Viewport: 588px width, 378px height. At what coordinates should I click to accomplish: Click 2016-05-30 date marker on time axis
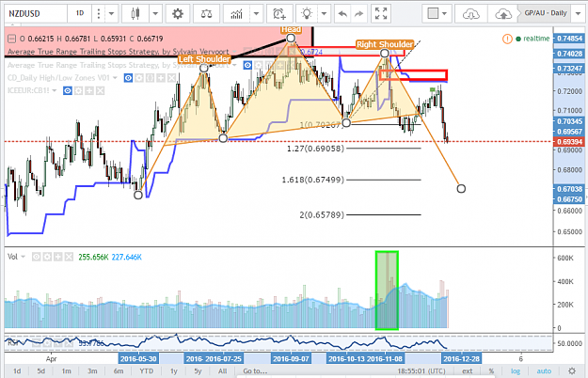[138, 359]
